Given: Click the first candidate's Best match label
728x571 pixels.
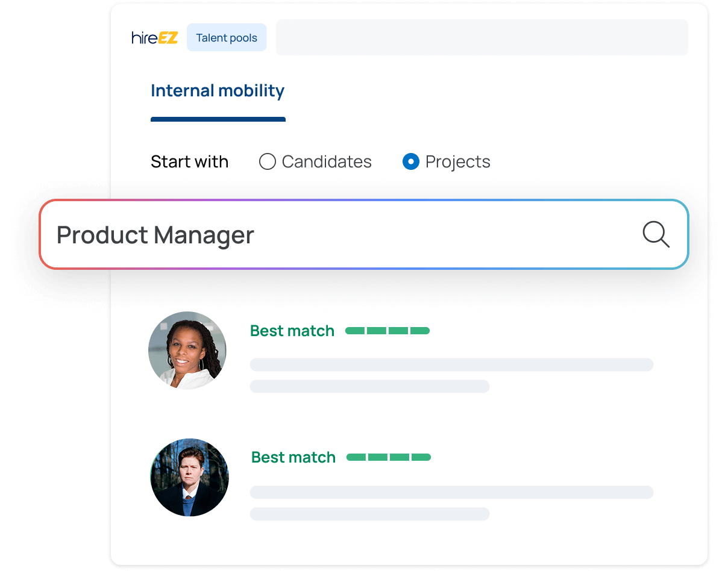Looking at the screenshot, I should 292,331.
